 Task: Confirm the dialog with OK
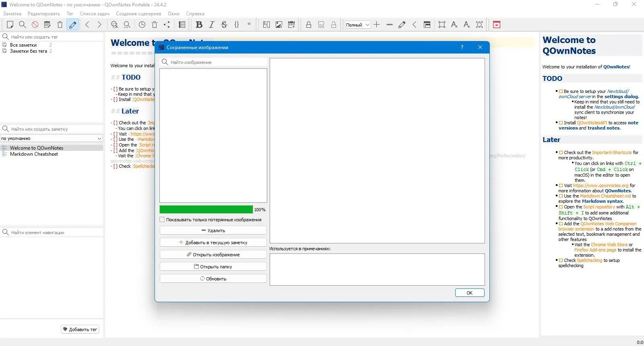tap(470, 293)
